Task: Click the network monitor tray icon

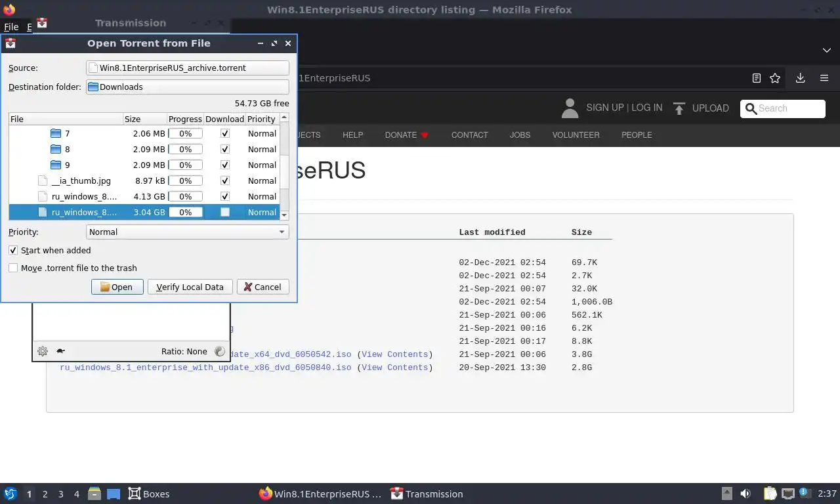Action: (787, 493)
